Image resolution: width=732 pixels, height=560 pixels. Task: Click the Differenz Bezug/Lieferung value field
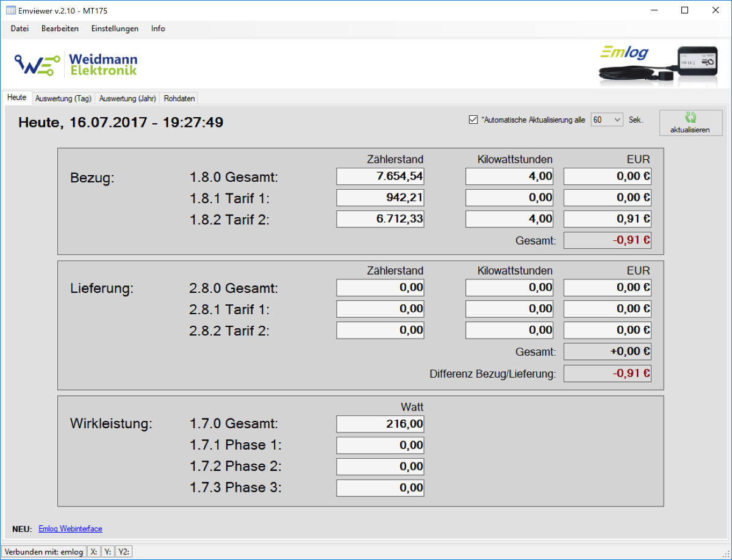607,373
